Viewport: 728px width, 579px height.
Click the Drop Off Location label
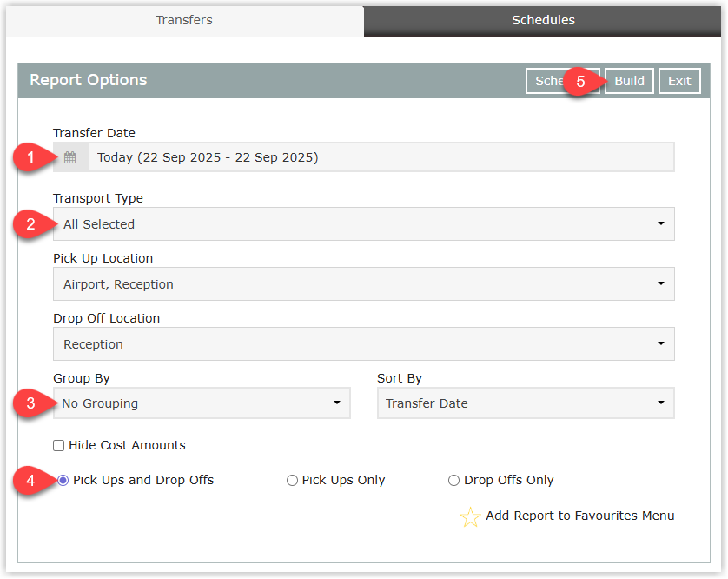point(106,318)
